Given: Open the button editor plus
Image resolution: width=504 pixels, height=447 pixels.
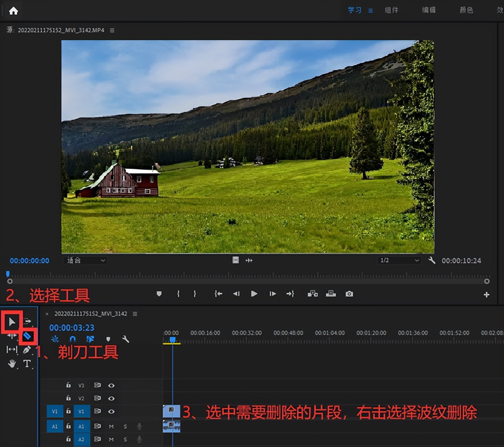Looking at the screenshot, I should click(486, 294).
